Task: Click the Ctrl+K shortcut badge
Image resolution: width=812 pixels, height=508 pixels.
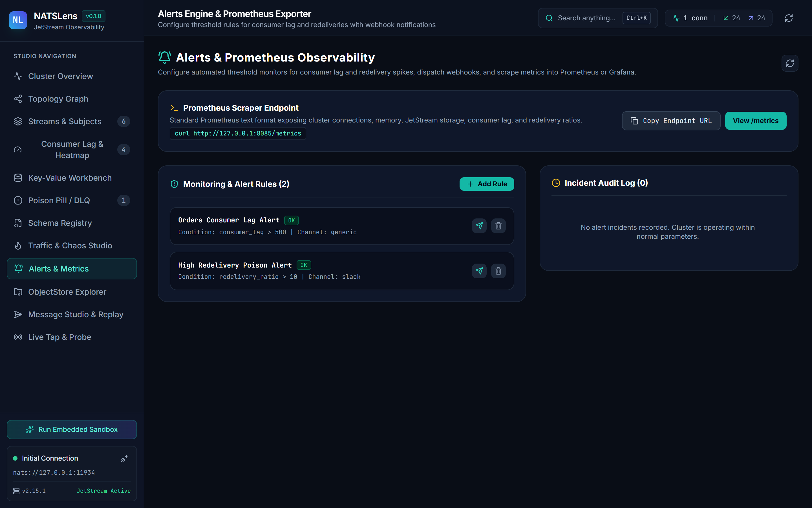Action: tap(636, 18)
